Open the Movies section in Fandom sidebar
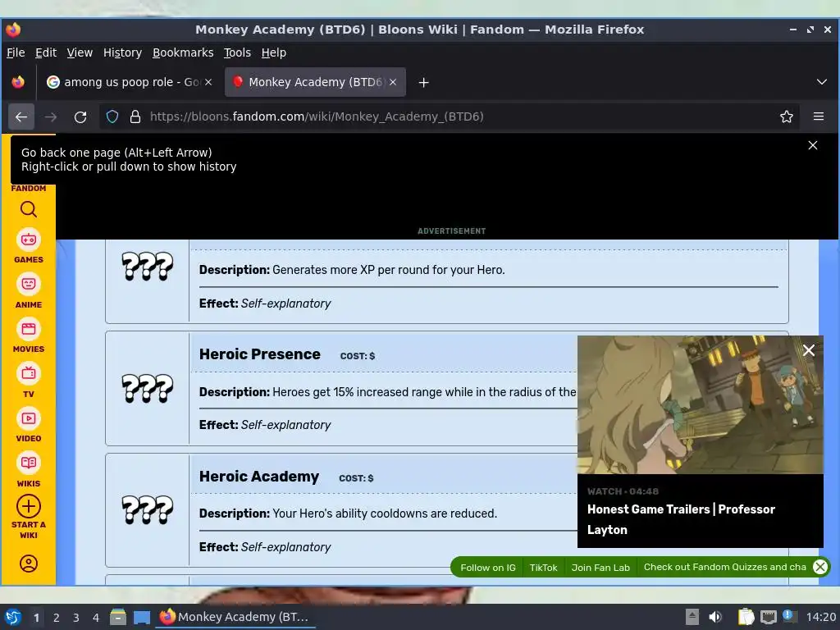This screenshot has height=630, width=840. click(x=29, y=336)
